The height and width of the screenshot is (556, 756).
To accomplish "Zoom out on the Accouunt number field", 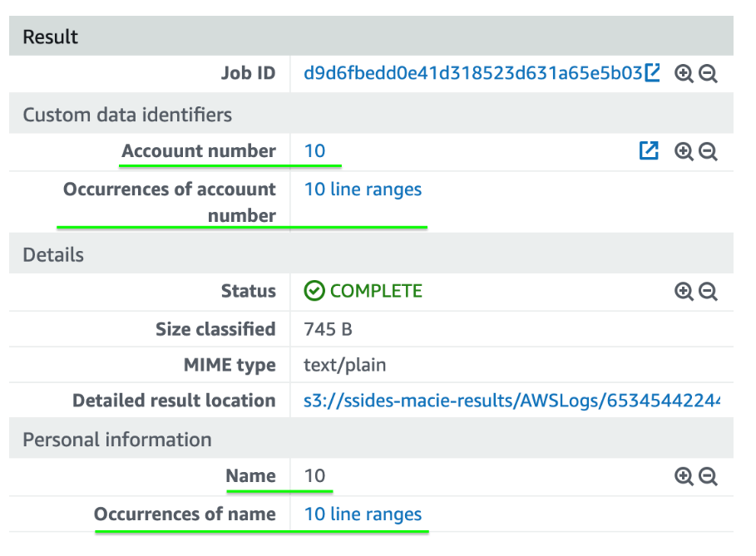I will [707, 151].
